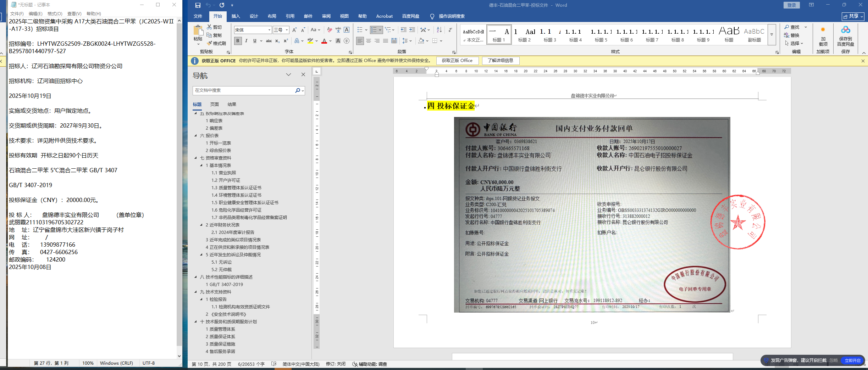Click the Sort (A-Z) icon
Screen dimensions: 868x370
coord(439,30)
